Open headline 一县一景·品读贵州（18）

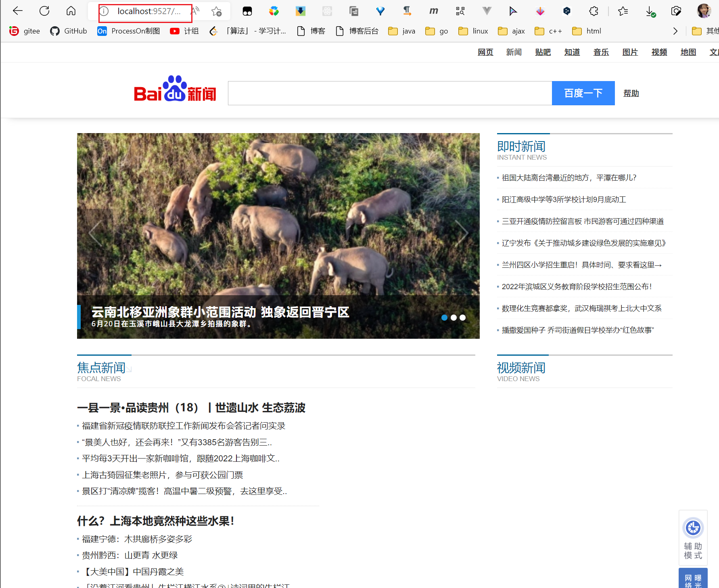click(191, 408)
